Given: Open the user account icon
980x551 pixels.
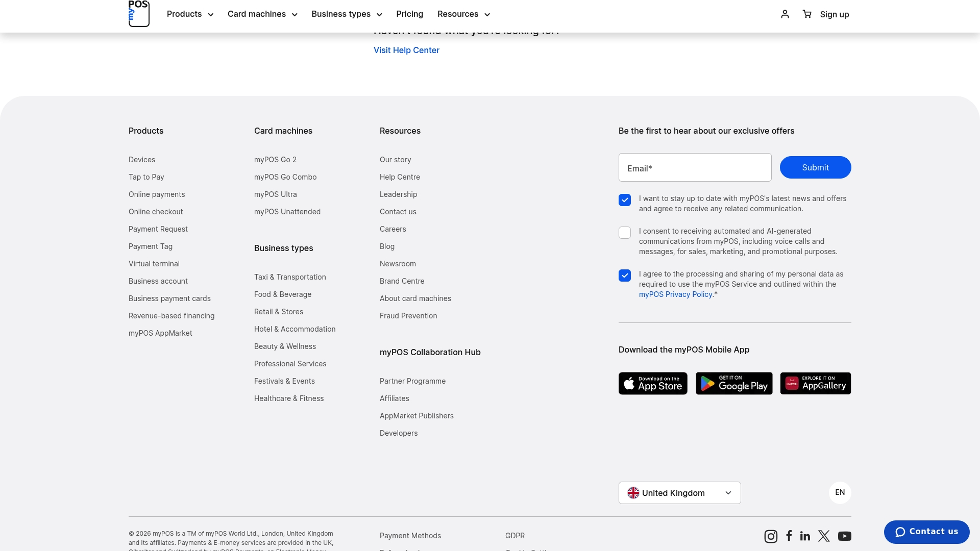Looking at the screenshot, I should pyautogui.click(x=785, y=14).
